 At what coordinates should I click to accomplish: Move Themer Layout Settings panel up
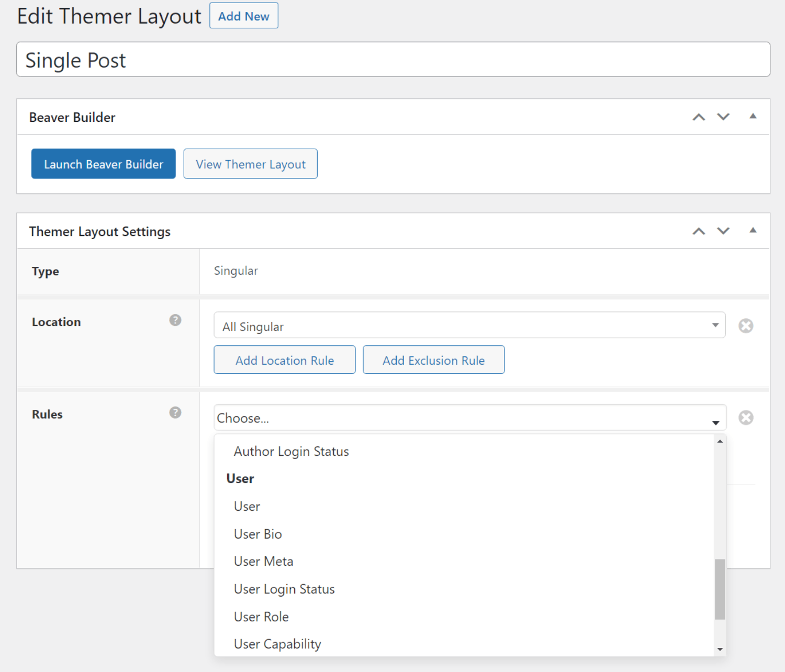coord(699,231)
